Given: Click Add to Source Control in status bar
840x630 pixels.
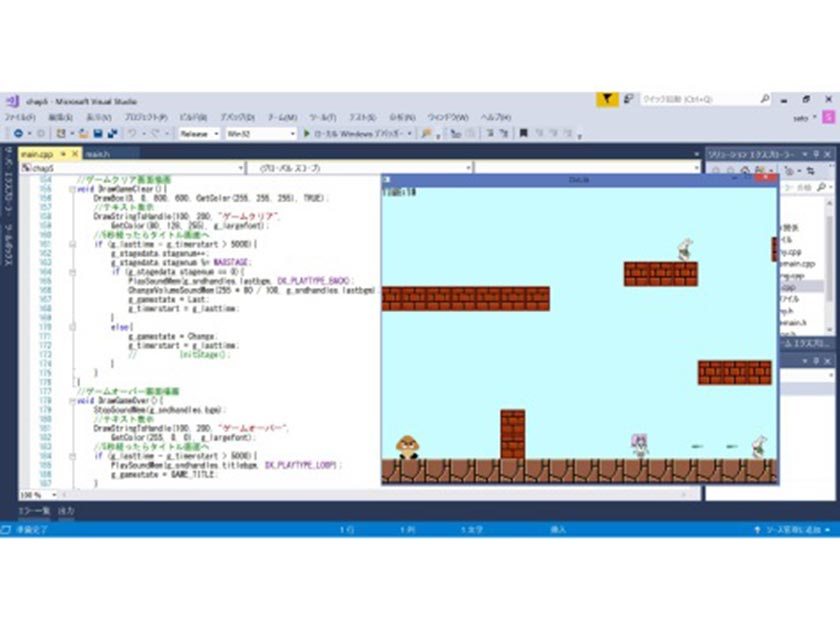Looking at the screenshot, I should [x=792, y=529].
